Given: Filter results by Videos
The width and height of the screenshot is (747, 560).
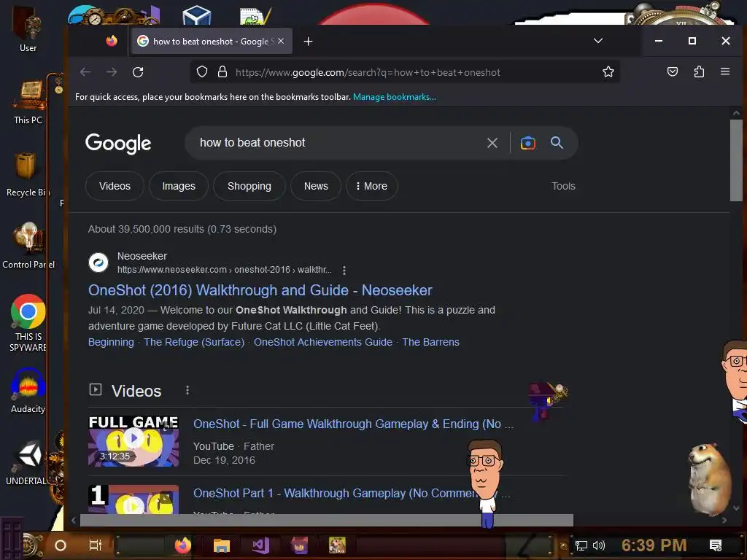Looking at the screenshot, I should (x=115, y=186).
